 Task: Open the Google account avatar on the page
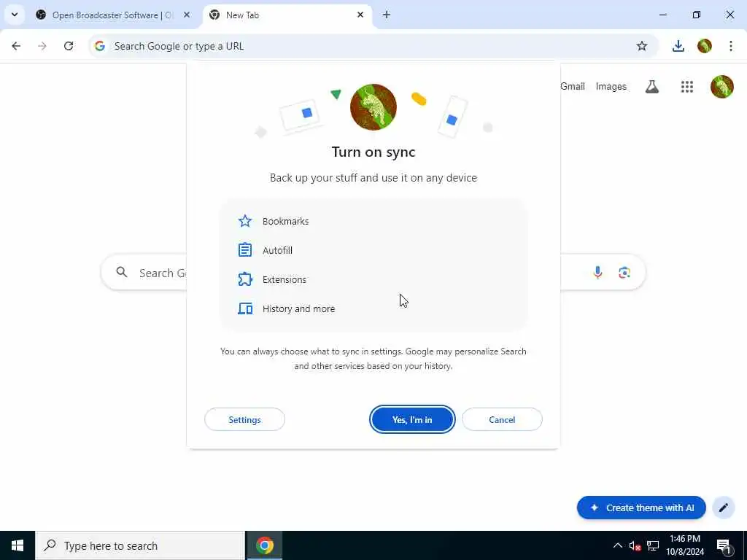click(721, 87)
